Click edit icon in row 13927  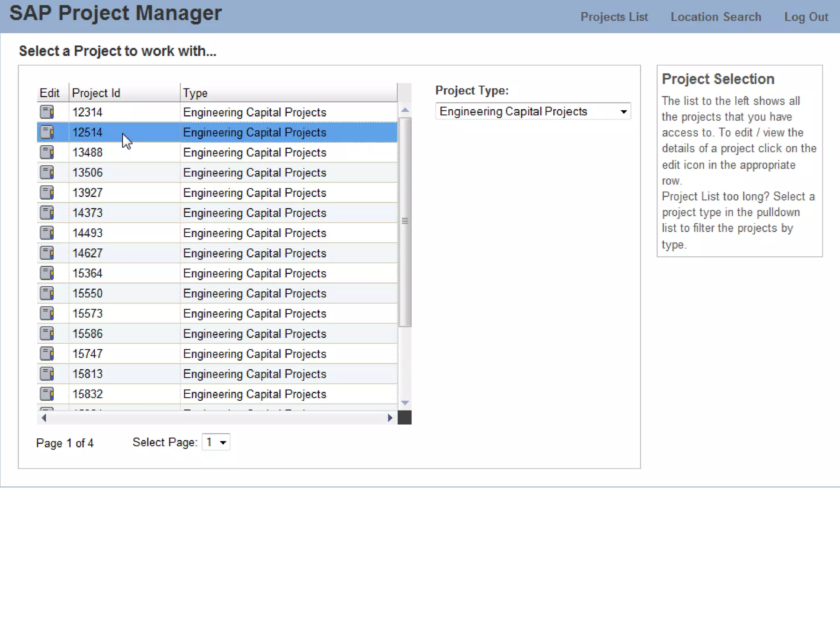[x=47, y=192]
